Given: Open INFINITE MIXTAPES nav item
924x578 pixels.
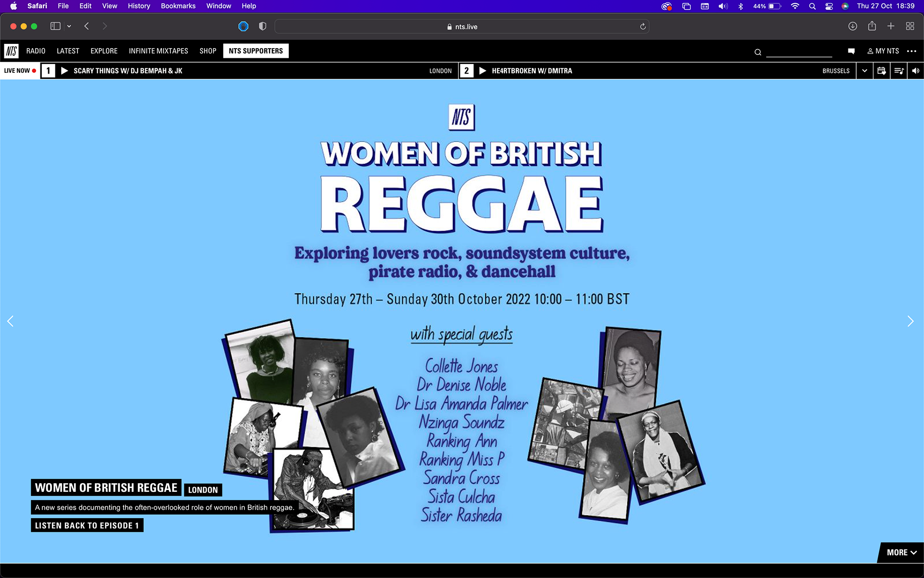Looking at the screenshot, I should tap(158, 51).
